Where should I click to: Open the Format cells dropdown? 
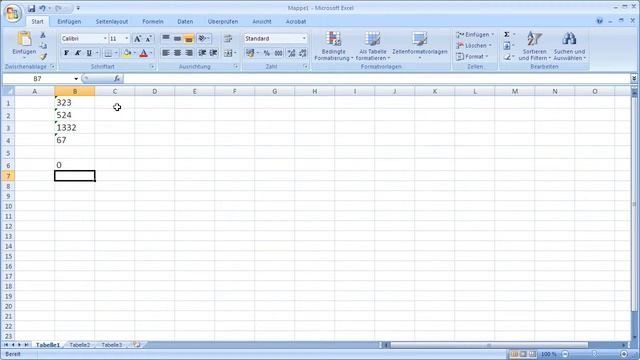(472, 57)
